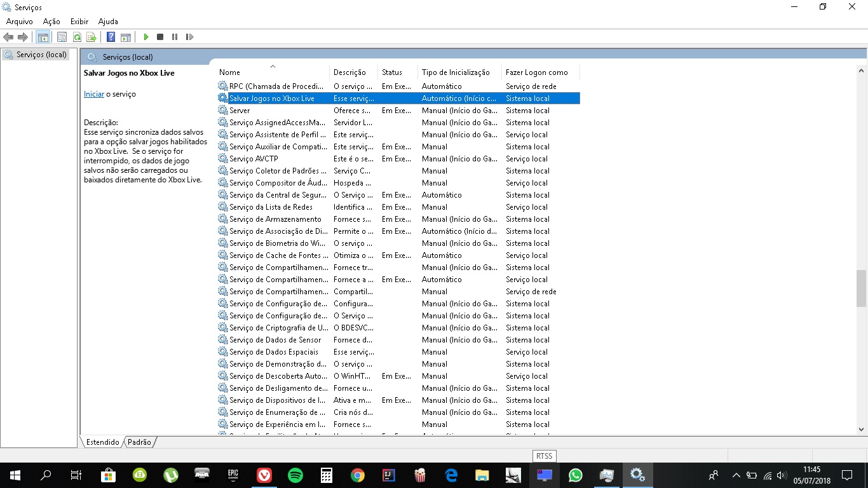Open the Properties toolbar icon

(62, 37)
